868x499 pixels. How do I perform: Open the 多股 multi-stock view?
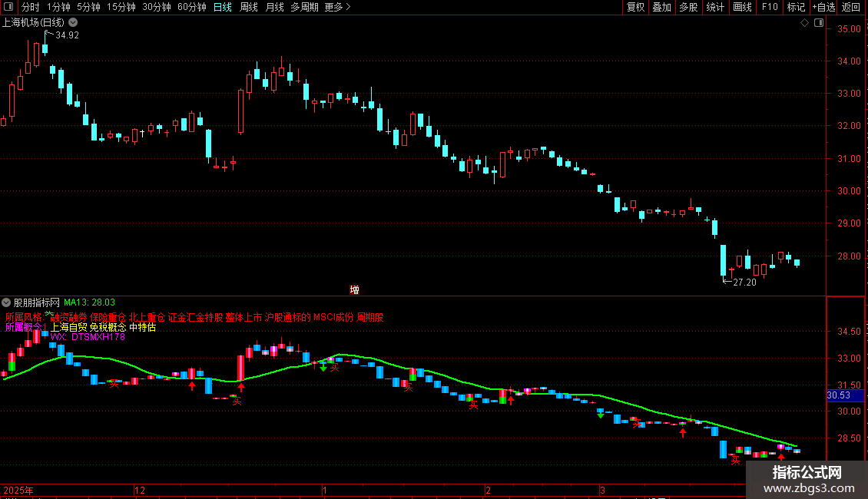[x=689, y=7]
